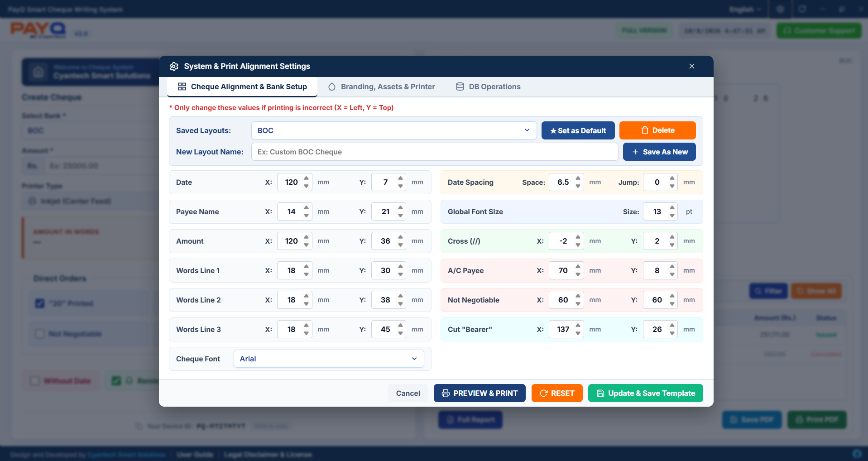
Task: Open the Saved Layouts dropdown showing BOC
Action: click(394, 130)
